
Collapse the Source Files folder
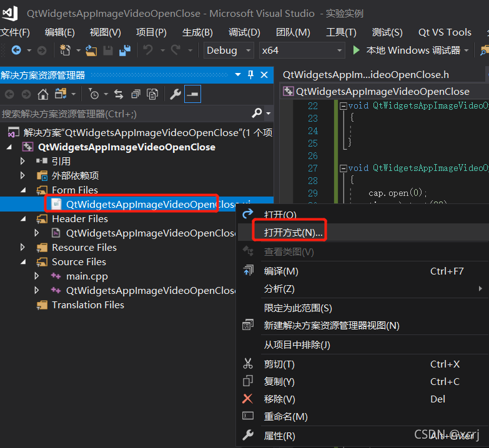[x=23, y=261]
